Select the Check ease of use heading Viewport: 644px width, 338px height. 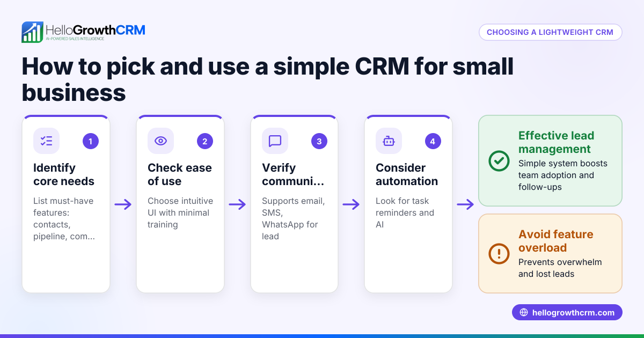point(180,174)
